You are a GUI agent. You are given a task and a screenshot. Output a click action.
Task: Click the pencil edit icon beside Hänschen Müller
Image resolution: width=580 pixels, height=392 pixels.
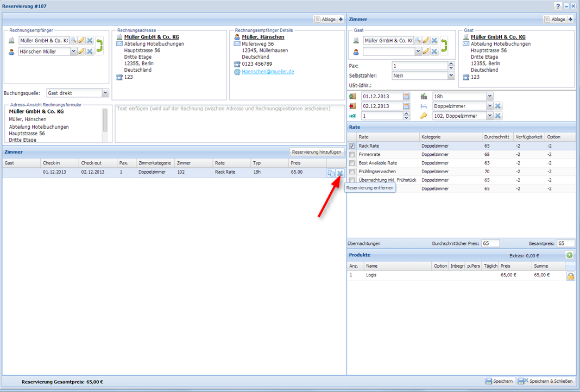[81, 52]
